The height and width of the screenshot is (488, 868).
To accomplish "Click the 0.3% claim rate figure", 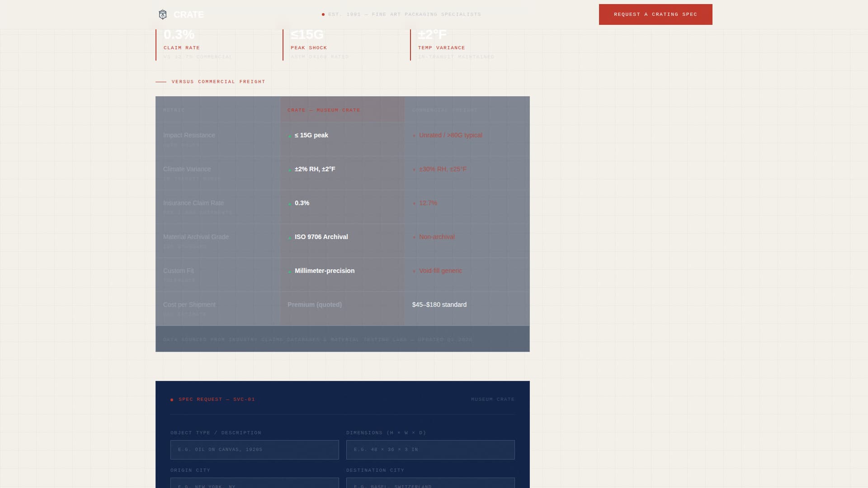I will tap(179, 34).
